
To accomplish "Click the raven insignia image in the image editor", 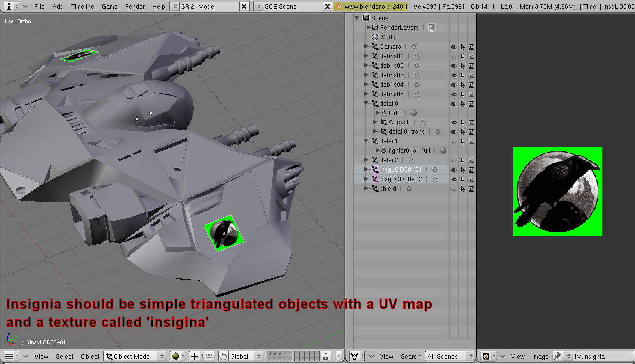I will tap(557, 192).
